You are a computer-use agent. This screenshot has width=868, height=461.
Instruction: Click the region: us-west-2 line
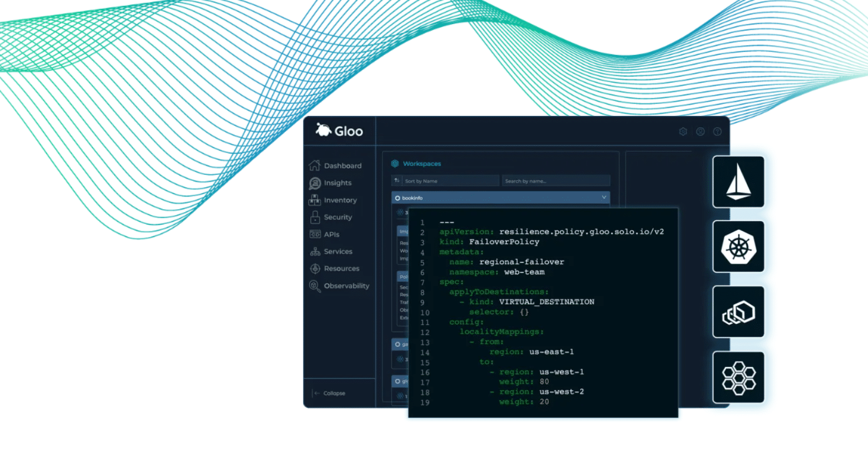[x=537, y=392]
